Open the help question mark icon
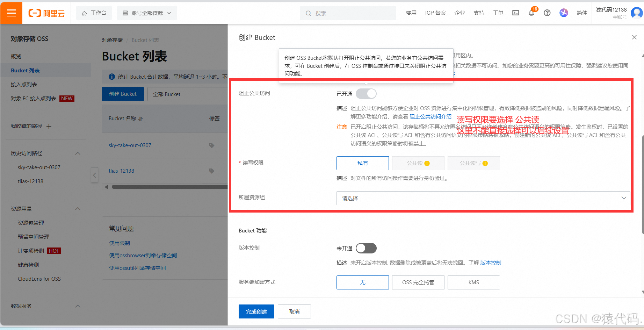This screenshot has height=330, width=644. (x=547, y=13)
